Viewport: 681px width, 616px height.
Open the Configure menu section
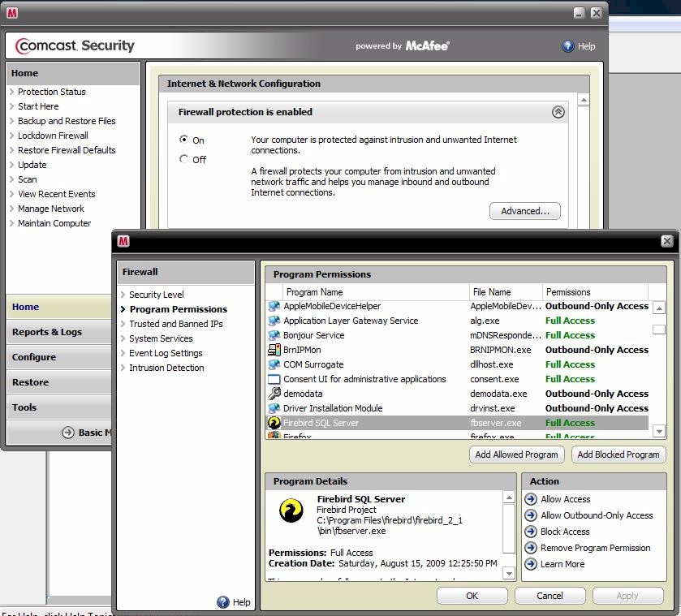pos(34,357)
